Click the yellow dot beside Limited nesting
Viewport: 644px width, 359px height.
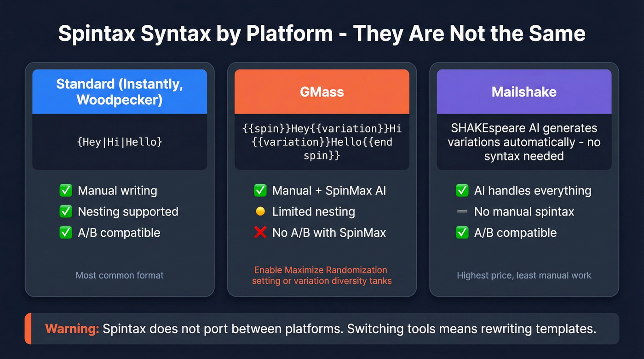pos(261,211)
